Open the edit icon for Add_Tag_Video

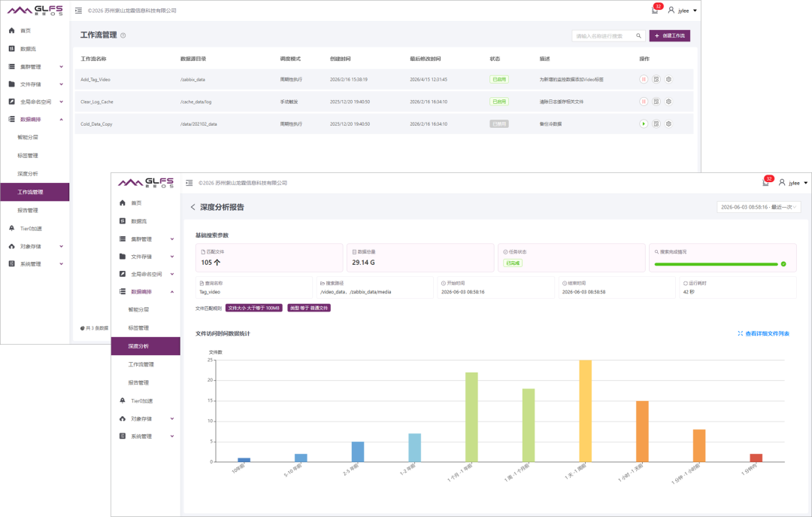656,79
